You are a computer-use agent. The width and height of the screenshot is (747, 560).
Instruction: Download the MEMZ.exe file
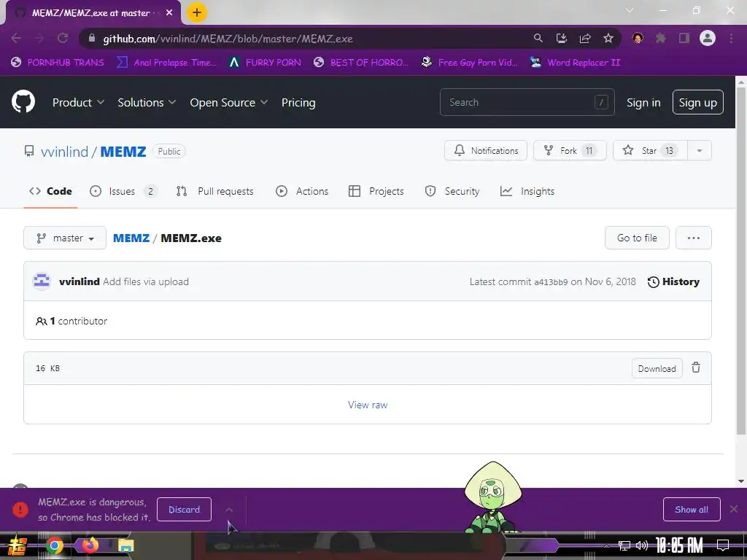(657, 368)
